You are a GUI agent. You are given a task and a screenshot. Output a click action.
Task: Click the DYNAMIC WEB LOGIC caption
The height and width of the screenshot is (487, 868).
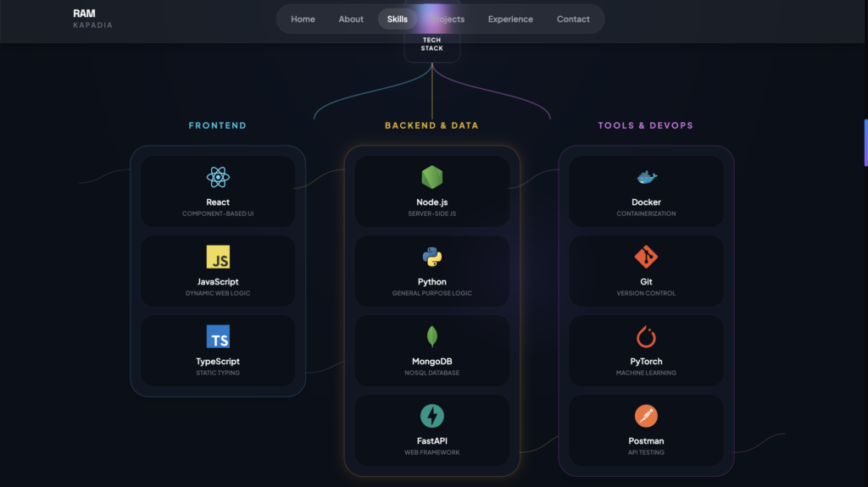pyautogui.click(x=218, y=293)
